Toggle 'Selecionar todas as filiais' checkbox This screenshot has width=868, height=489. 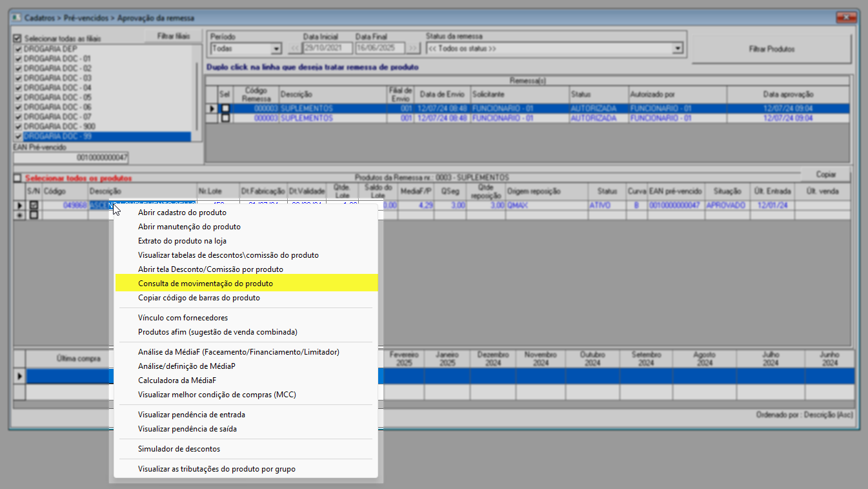click(17, 38)
